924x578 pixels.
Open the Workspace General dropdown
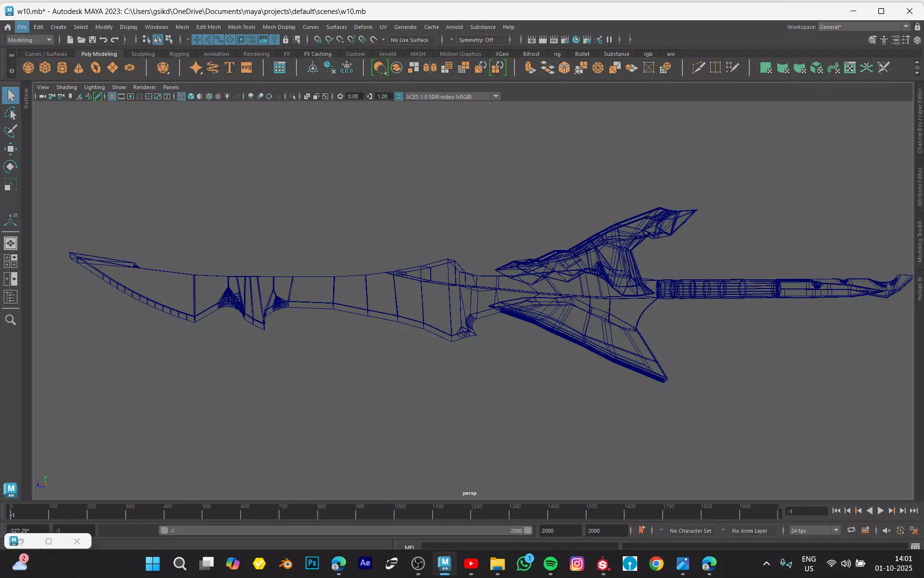pos(864,26)
